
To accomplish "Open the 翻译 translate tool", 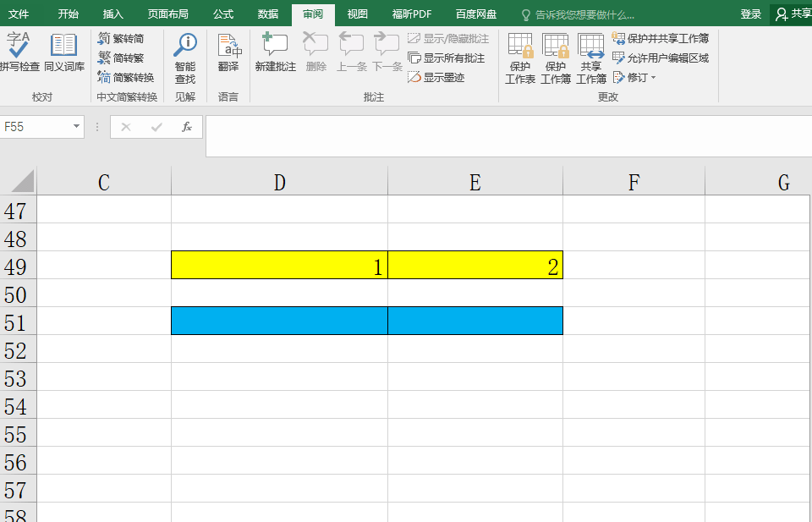I will point(228,52).
